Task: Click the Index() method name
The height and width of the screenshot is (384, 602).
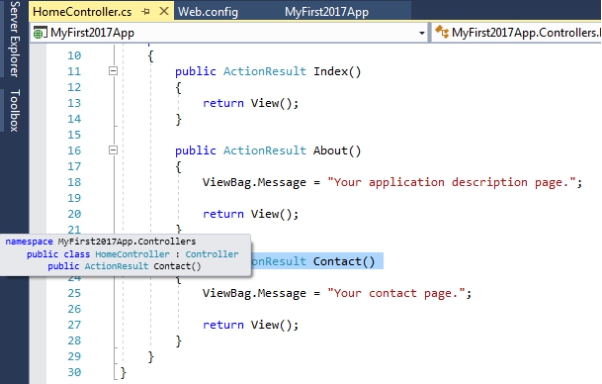Action: pos(337,71)
